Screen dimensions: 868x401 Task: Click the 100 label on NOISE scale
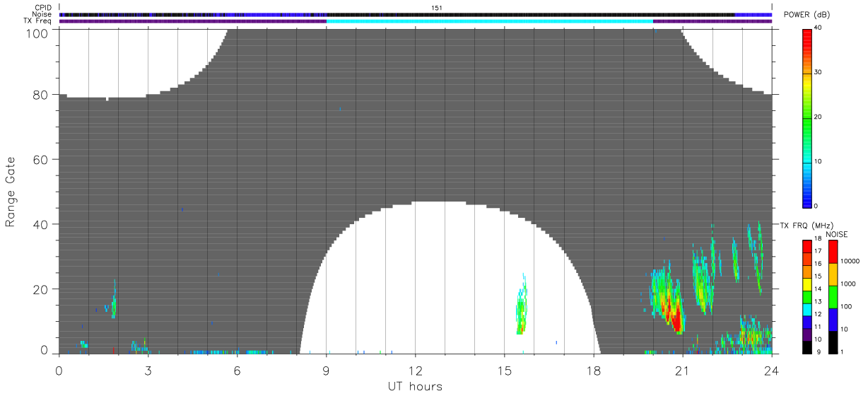click(x=845, y=306)
